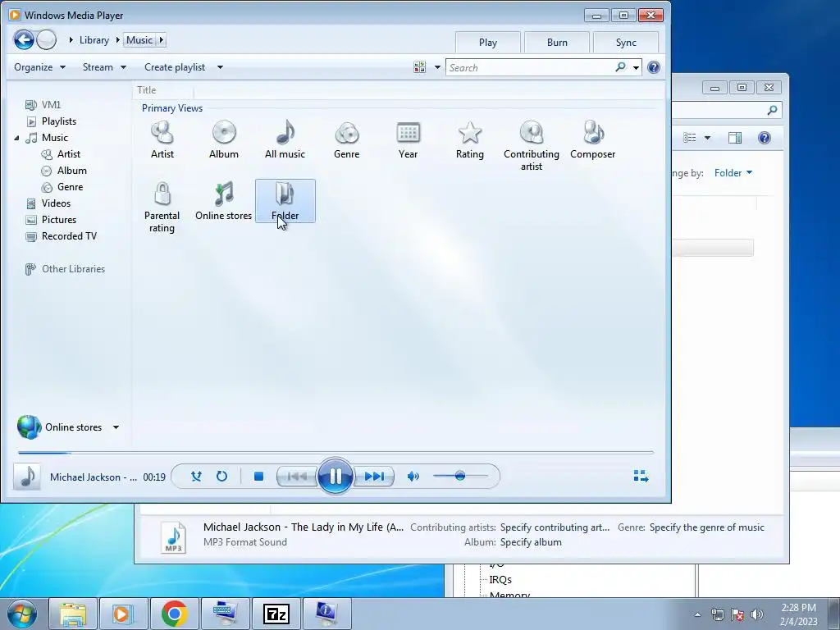Go to the previous track
840x630 pixels.
point(297,477)
